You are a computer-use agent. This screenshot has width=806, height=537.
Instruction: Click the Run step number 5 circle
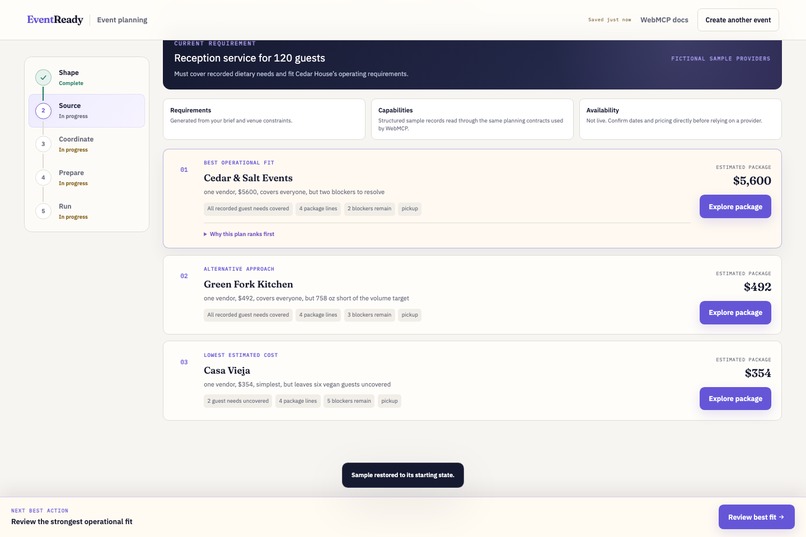[43, 211]
